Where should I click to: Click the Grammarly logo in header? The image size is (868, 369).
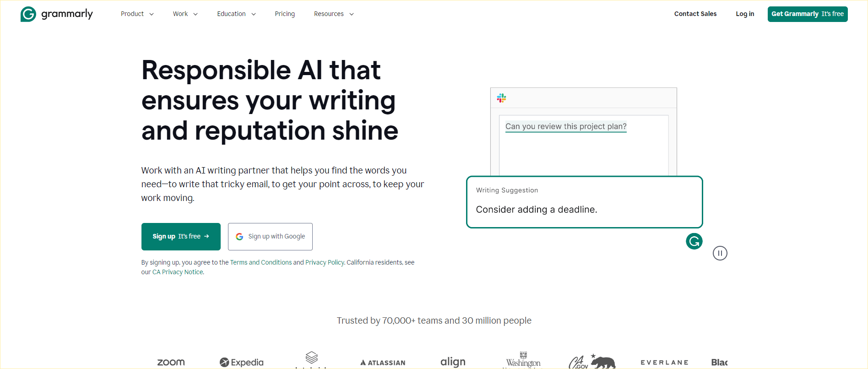(57, 14)
